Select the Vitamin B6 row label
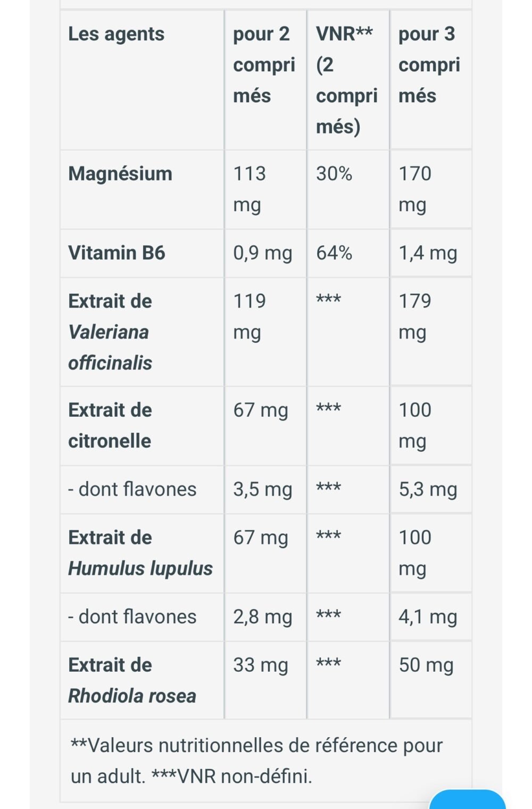Image resolution: width=532 pixels, height=809 pixels. coord(117,253)
